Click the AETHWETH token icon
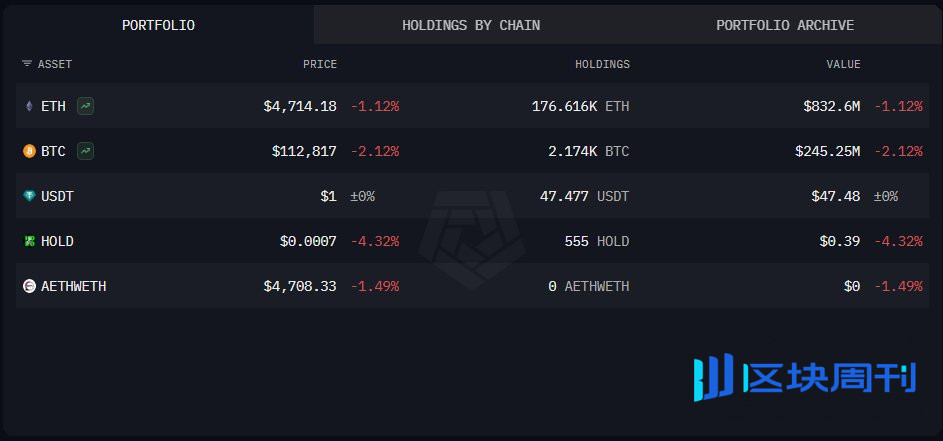 29,286
